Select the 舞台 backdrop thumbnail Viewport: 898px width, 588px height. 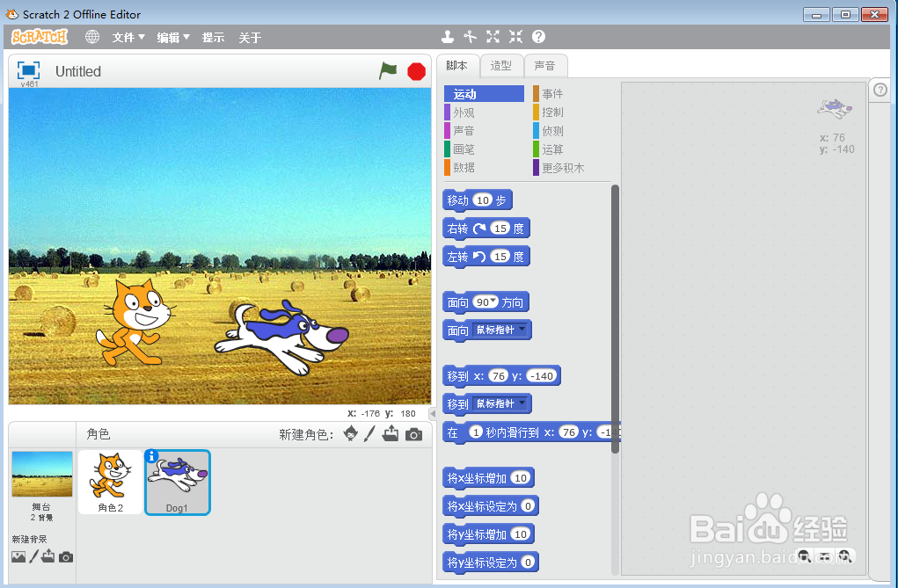click(42, 474)
